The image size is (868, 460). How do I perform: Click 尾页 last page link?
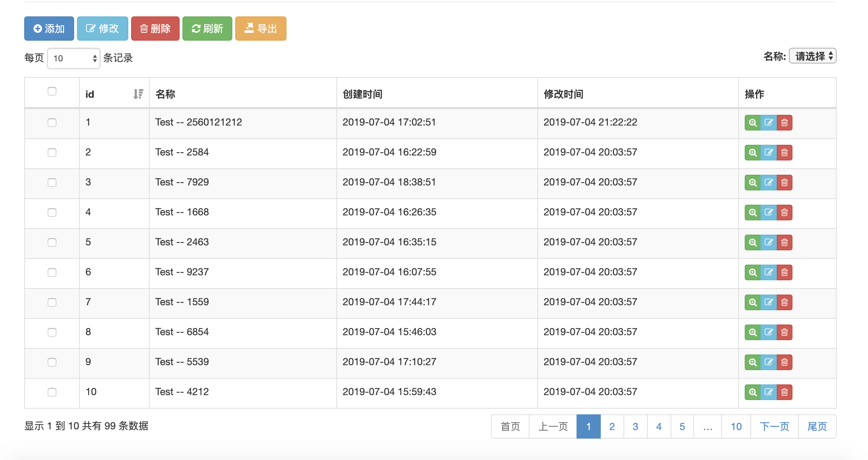click(817, 426)
